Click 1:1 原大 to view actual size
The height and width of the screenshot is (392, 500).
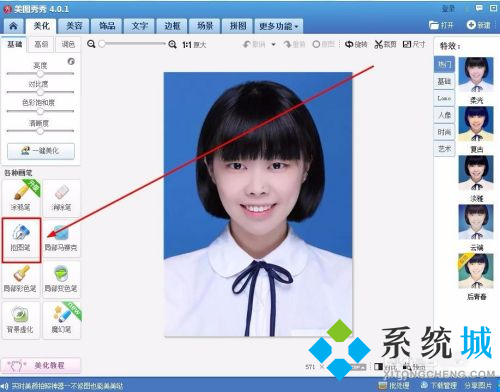[x=194, y=44]
